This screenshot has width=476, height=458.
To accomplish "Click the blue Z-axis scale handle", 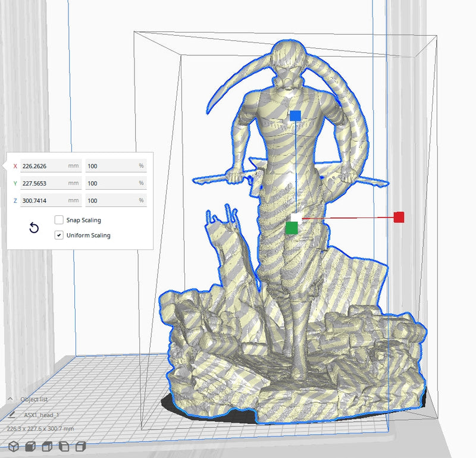I will 295,115.
